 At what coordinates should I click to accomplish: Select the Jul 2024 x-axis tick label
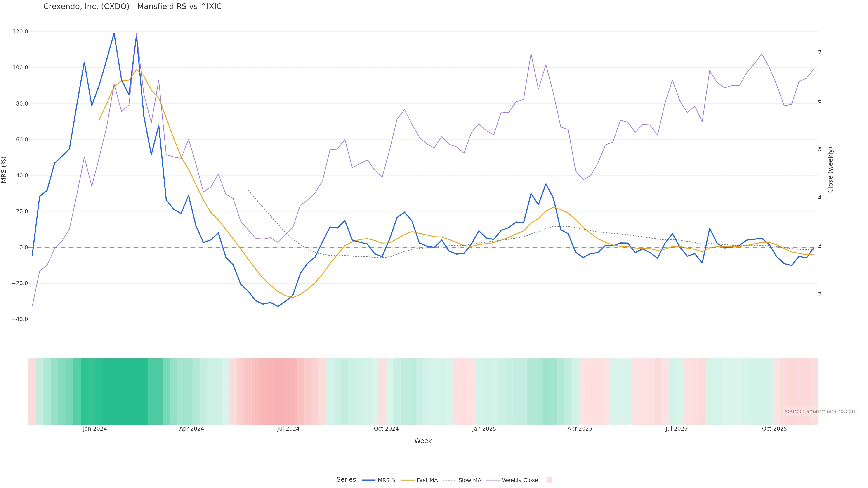pyautogui.click(x=288, y=429)
